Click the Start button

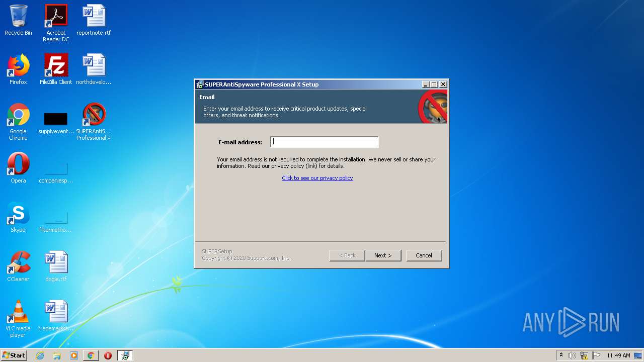[x=14, y=355]
